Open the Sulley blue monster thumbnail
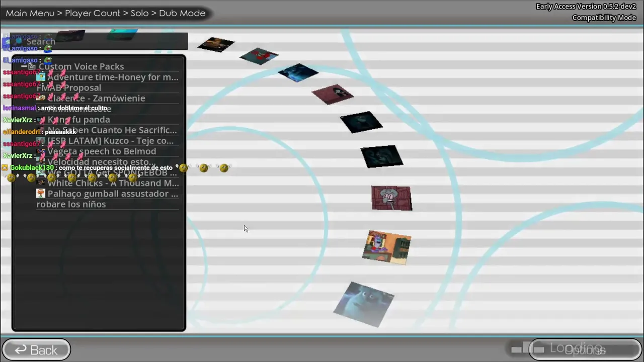 [364, 304]
